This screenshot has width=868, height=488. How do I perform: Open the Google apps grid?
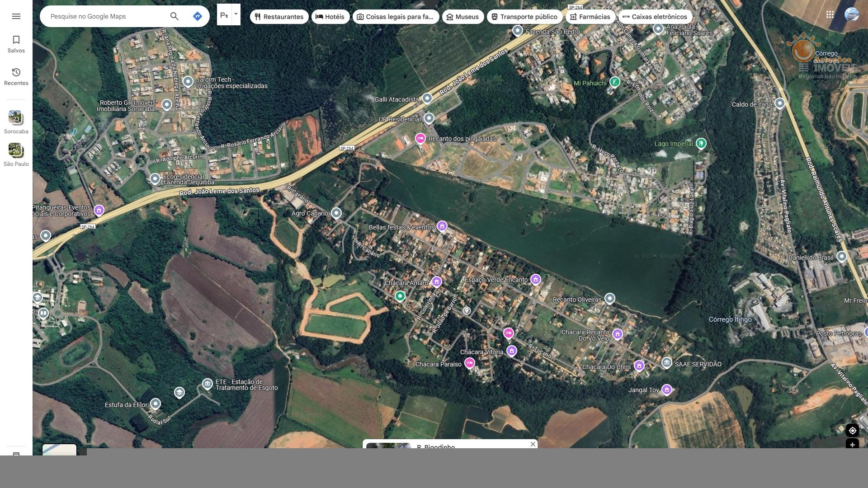[830, 14]
